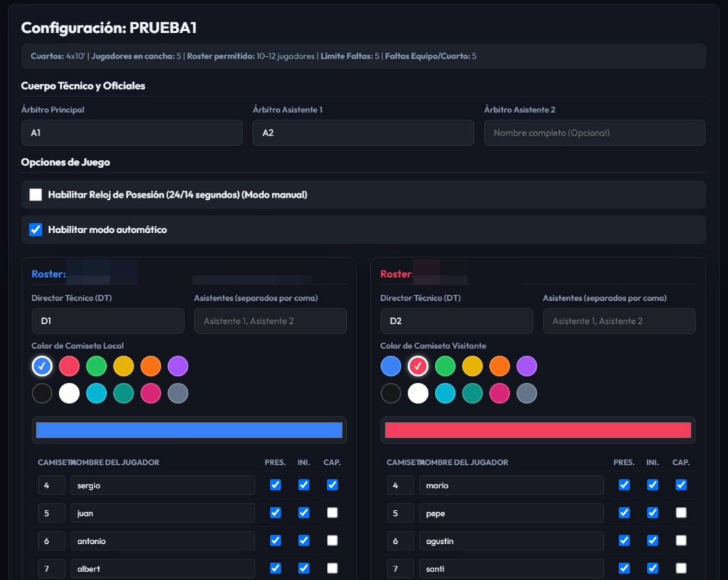Viewport: 728px width, 580px height.
Task: Select purple visitor jersey color
Action: (527, 366)
